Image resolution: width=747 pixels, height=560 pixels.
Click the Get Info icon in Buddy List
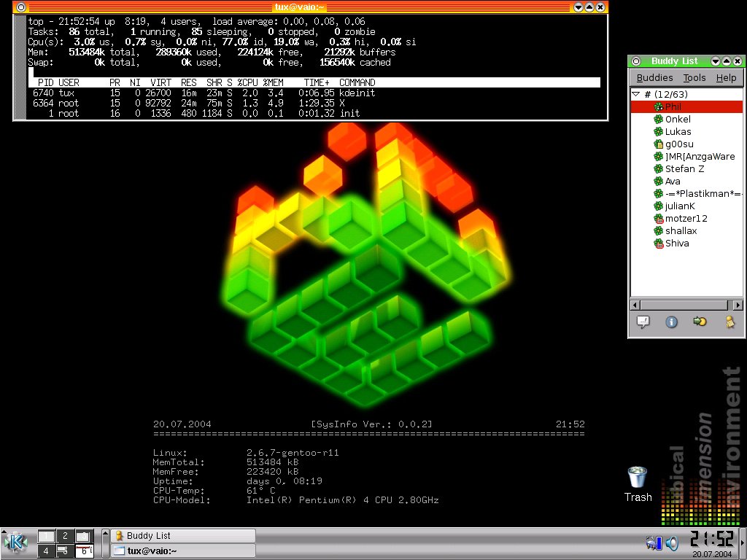click(672, 322)
